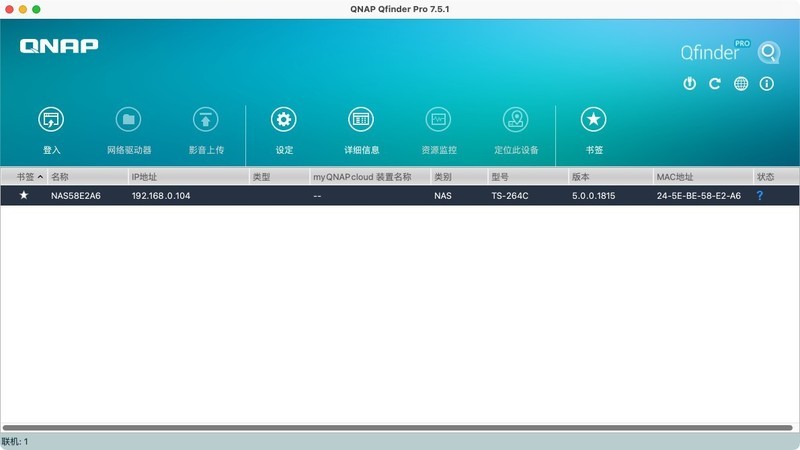Toggle the star bookmark on NAS58E2A6 row
The image size is (800, 450).
point(23,195)
